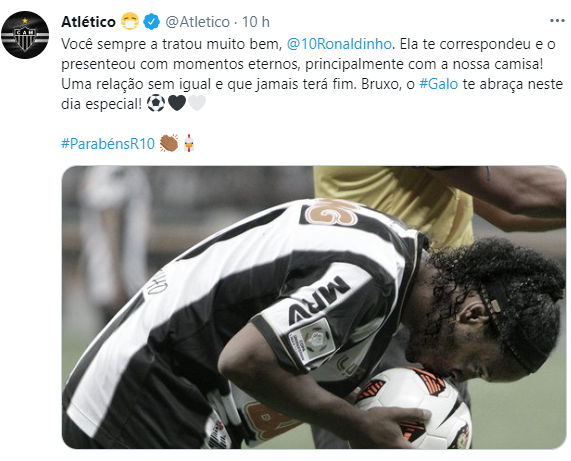Click the face mask emoji beside name

click(x=130, y=21)
